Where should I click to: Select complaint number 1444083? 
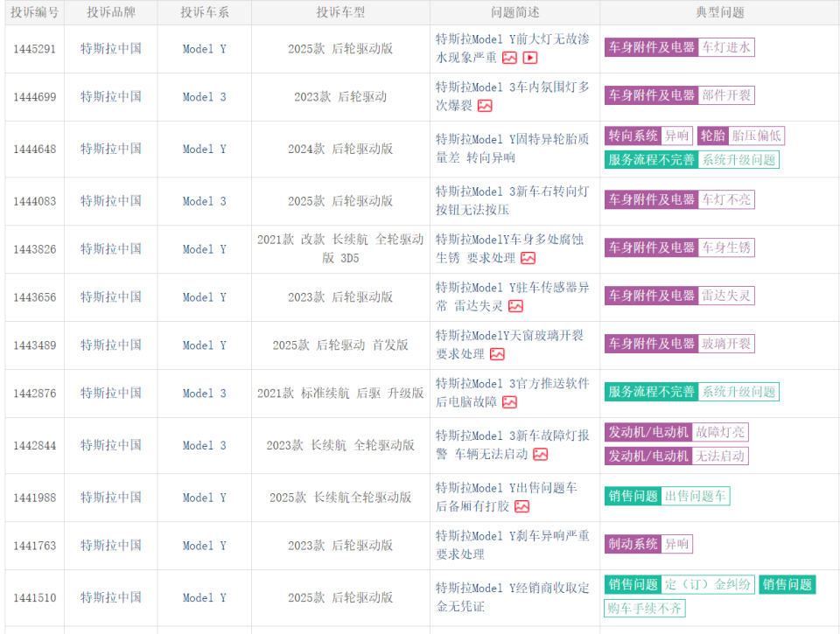pyautogui.click(x=35, y=201)
